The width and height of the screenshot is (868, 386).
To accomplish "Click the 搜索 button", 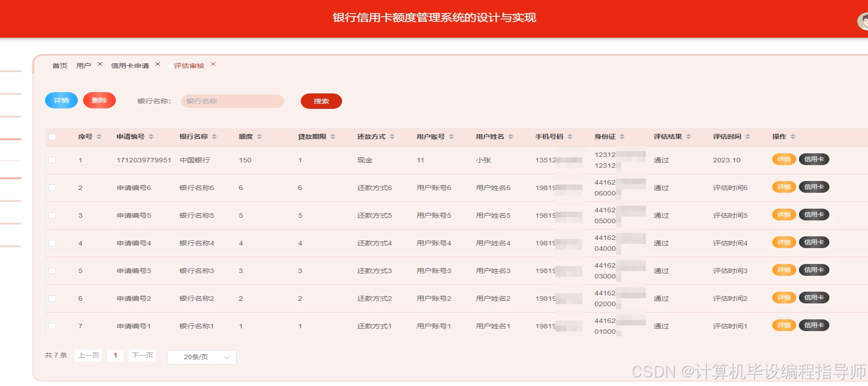I will click(321, 101).
